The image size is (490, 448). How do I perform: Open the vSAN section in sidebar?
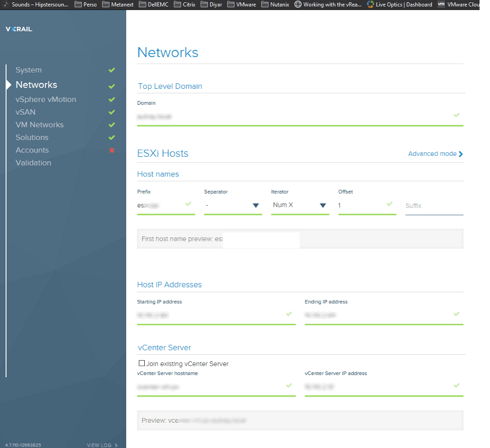25,112
